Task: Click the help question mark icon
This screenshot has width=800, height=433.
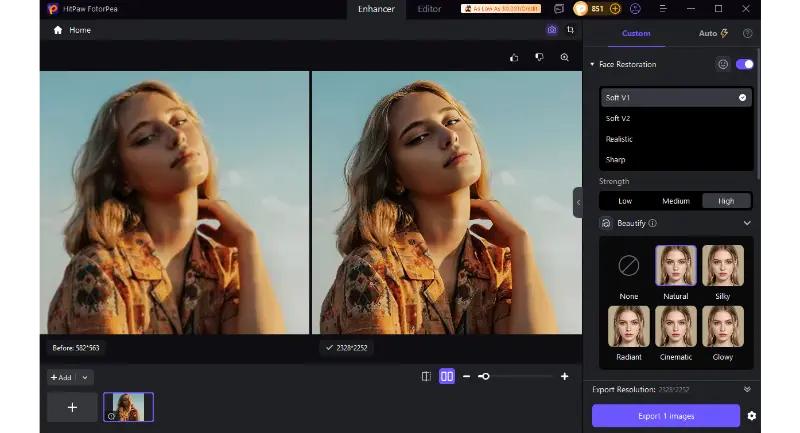Action: (747, 34)
